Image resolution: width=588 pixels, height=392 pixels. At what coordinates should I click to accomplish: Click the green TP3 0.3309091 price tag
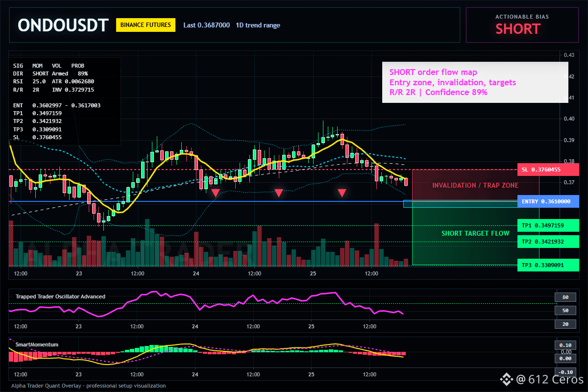[548, 265]
